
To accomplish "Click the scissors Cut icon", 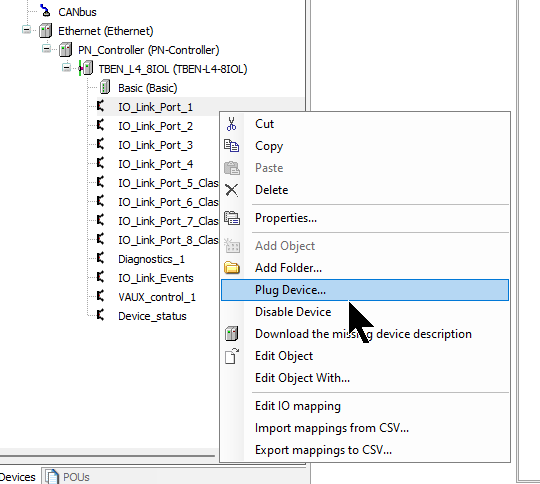I will (231, 124).
